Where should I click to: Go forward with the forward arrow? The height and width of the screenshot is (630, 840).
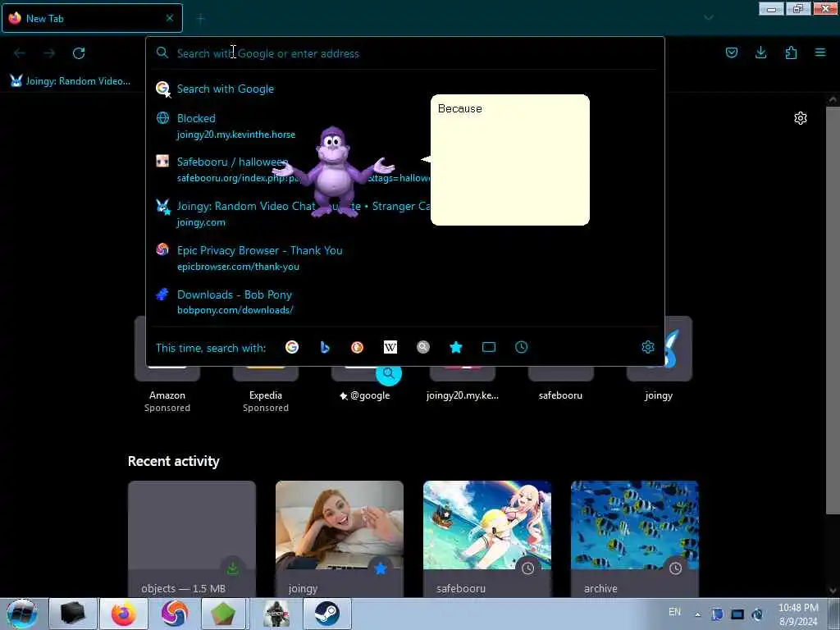(x=49, y=53)
